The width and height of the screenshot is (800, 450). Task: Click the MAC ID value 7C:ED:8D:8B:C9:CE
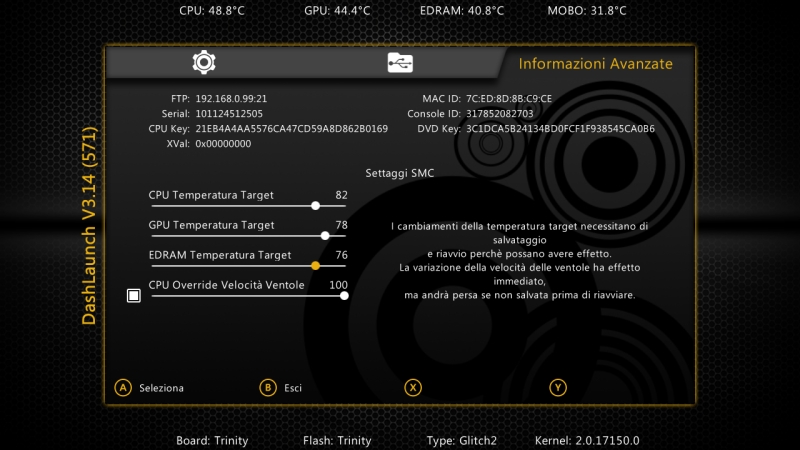(x=509, y=98)
